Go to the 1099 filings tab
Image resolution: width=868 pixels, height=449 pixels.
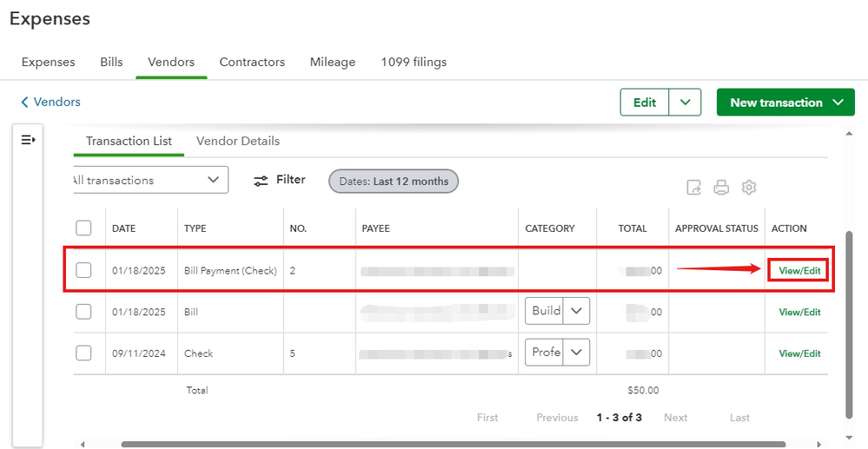414,63
